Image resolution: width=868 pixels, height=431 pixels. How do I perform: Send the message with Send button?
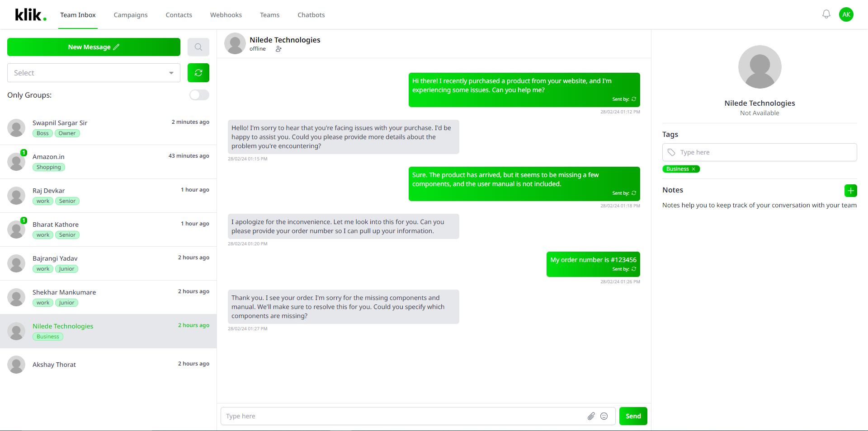[633, 416]
